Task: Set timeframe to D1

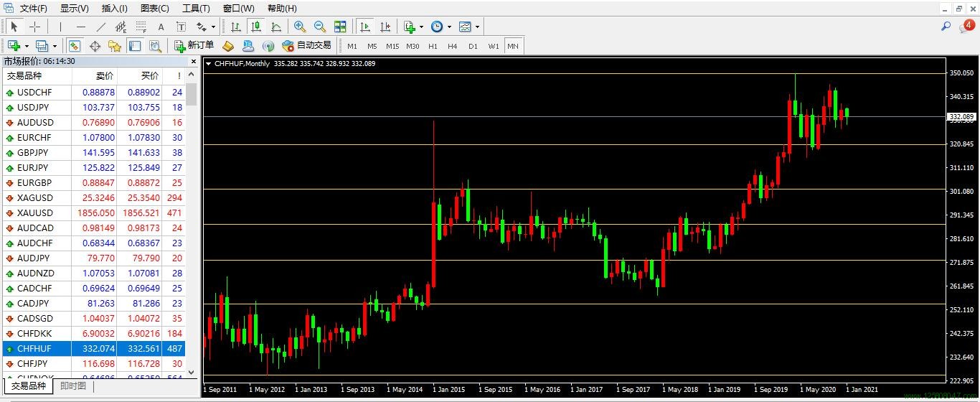Action: [473, 46]
